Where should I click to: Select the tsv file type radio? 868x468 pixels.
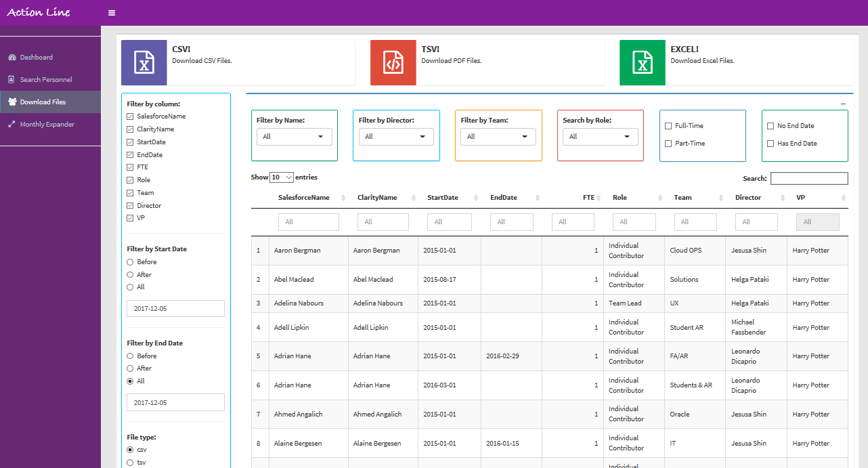pos(130,463)
